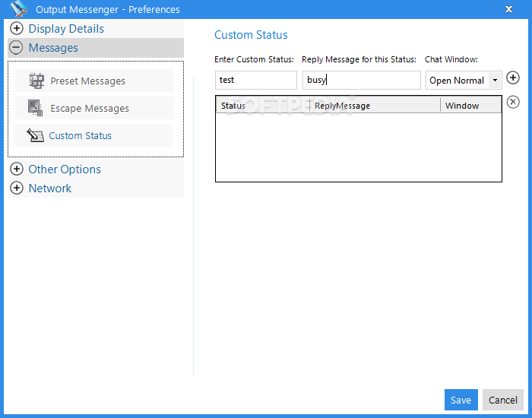Save the preferences
This screenshot has width=532, height=418.
tap(461, 400)
